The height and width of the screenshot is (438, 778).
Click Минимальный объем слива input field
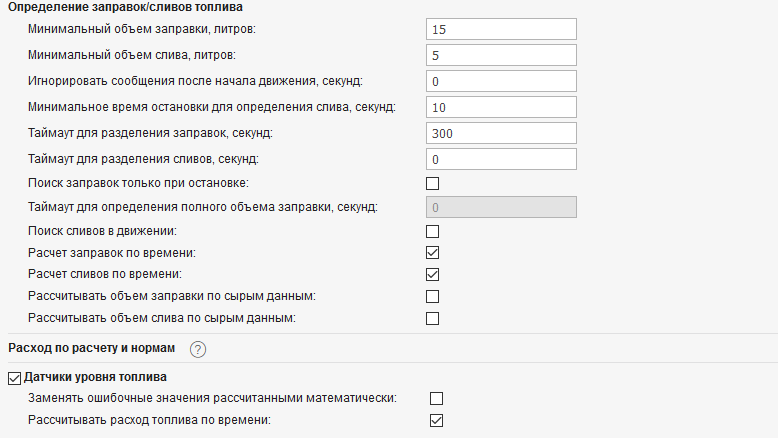click(501, 56)
